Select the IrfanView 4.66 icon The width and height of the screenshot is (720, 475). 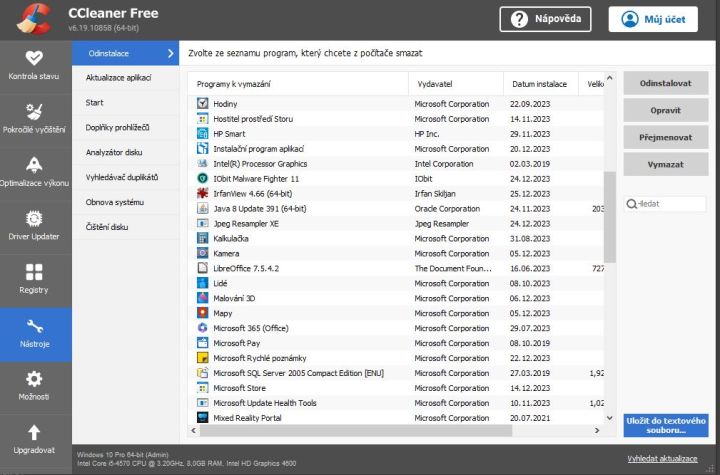click(202, 193)
